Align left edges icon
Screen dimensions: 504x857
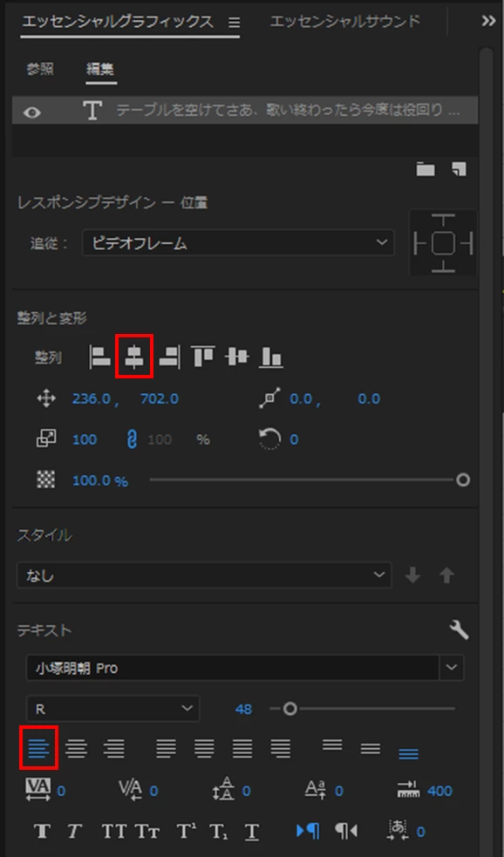(100, 357)
